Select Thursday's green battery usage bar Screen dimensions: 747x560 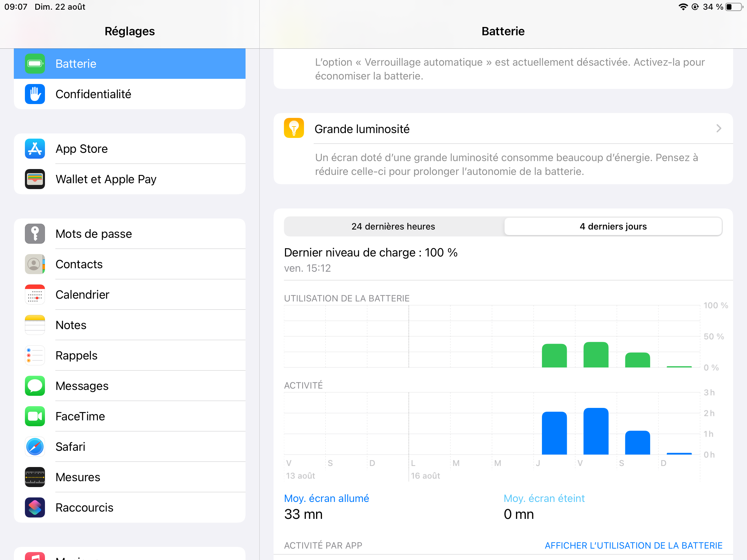(x=554, y=356)
